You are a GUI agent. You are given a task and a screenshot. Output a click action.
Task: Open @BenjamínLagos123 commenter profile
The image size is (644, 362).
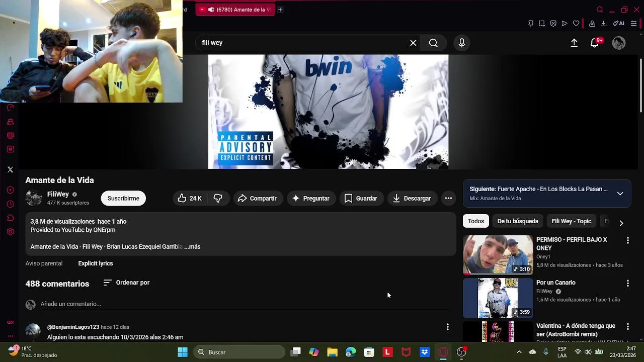(x=73, y=327)
